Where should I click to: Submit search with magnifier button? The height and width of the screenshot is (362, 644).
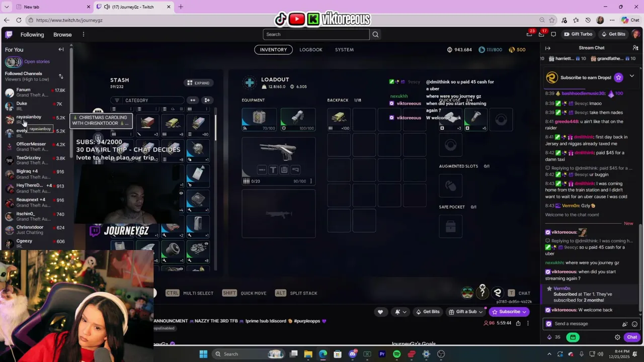click(x=375, y=34)
